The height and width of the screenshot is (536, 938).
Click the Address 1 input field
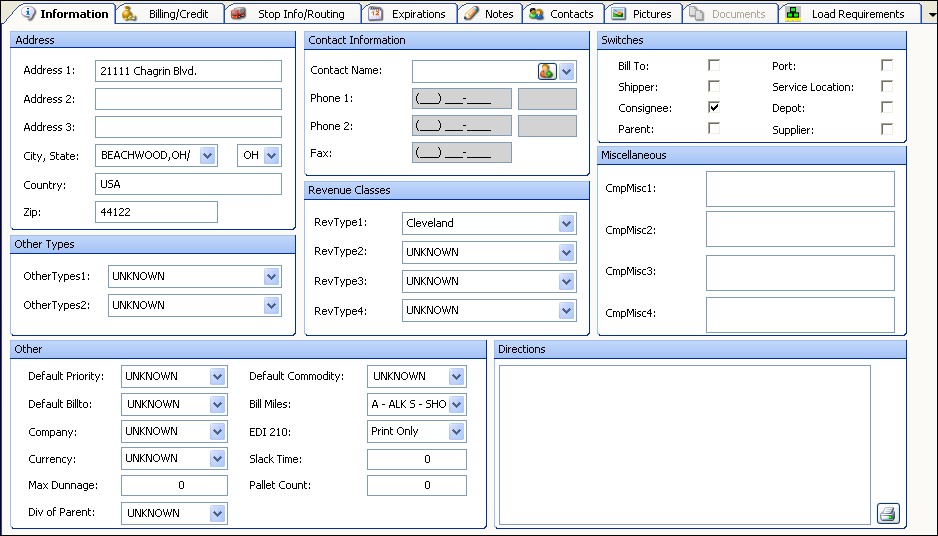188,71
